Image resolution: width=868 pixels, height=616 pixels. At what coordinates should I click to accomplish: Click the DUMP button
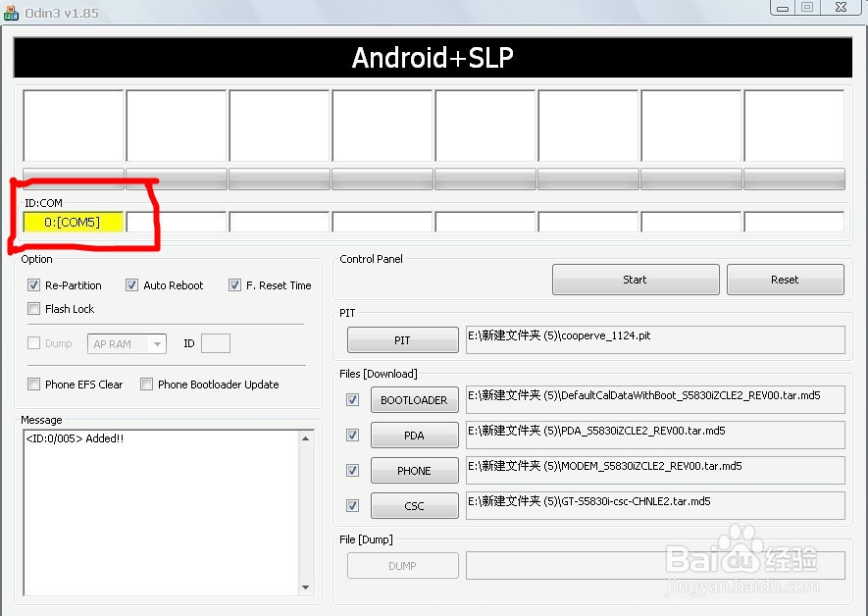(x=402, y=566)
